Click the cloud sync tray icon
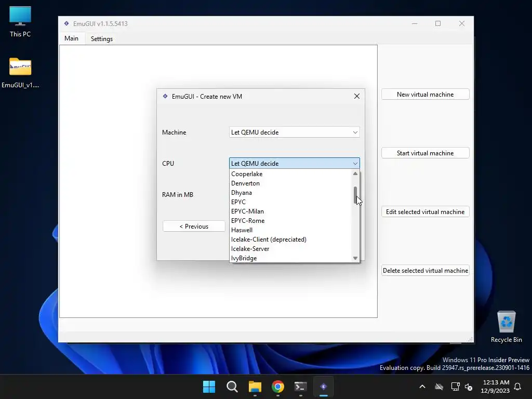 pyautogui.click(x=439, y=387)
